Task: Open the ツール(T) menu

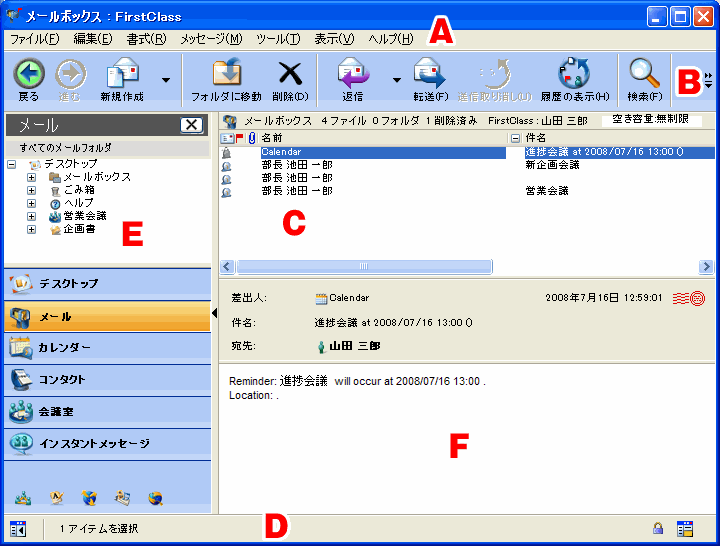Action: (277, 39)
